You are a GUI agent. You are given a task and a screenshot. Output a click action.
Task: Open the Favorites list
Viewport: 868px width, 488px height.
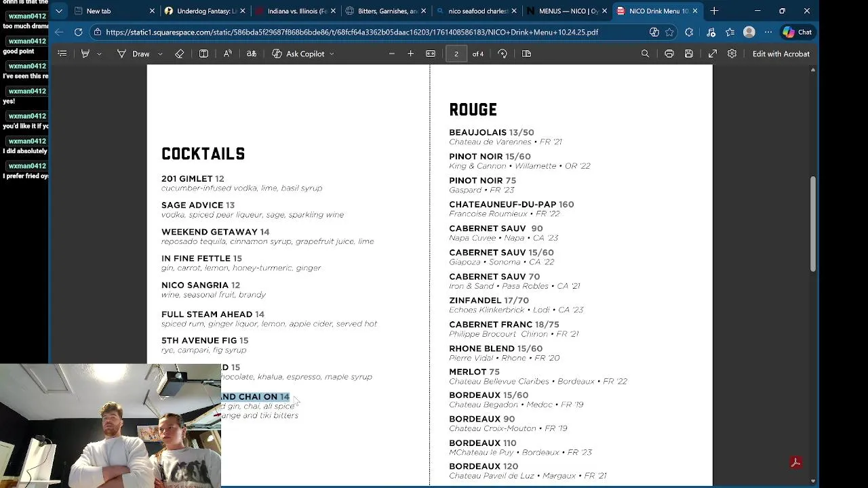click(x=730, y=32)
